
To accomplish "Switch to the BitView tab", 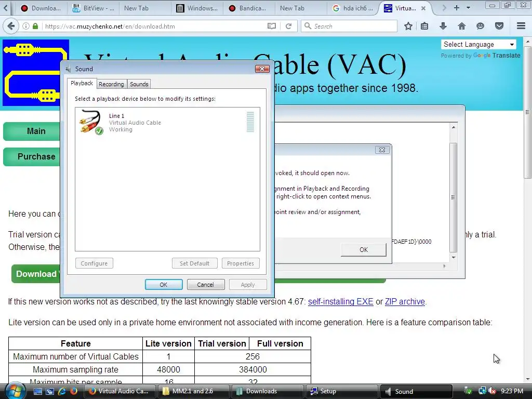I will pos(94,8).
